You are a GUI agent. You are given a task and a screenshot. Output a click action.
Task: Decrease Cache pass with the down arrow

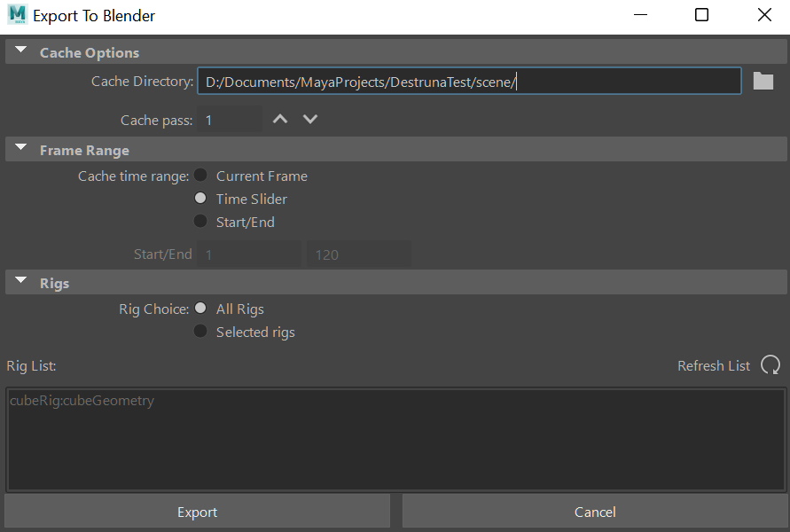click(x=309, y=118)
